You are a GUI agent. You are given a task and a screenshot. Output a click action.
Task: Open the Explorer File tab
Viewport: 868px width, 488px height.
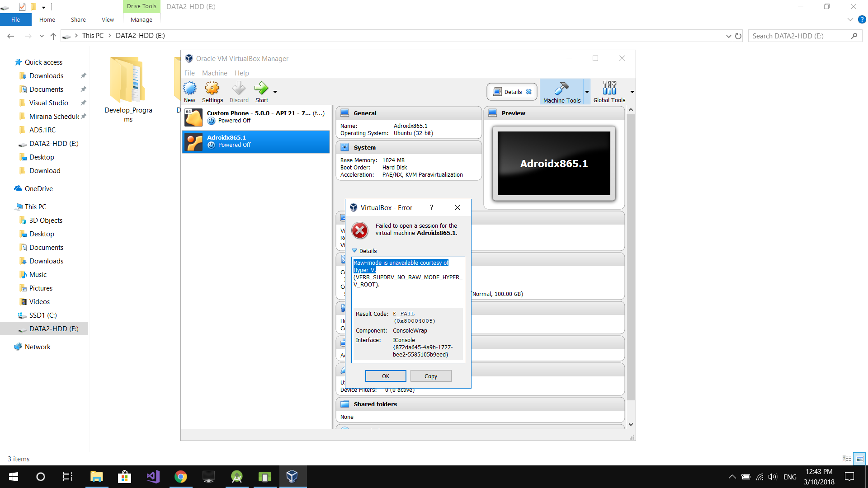[15, 19]
